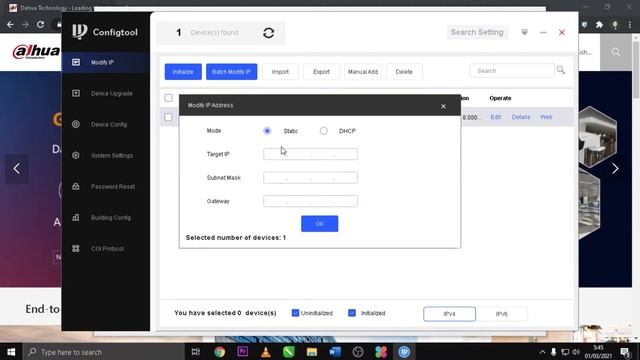Click the taskbar search box
The width and height of the screenshot is (640, 360).
[x=103, y=352]
